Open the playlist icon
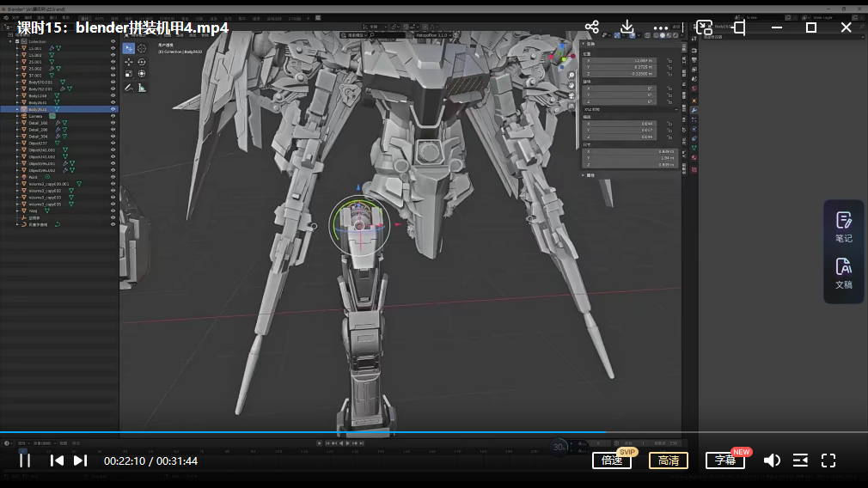This screenshot has width=868, height=488. [x=800, y=461]
